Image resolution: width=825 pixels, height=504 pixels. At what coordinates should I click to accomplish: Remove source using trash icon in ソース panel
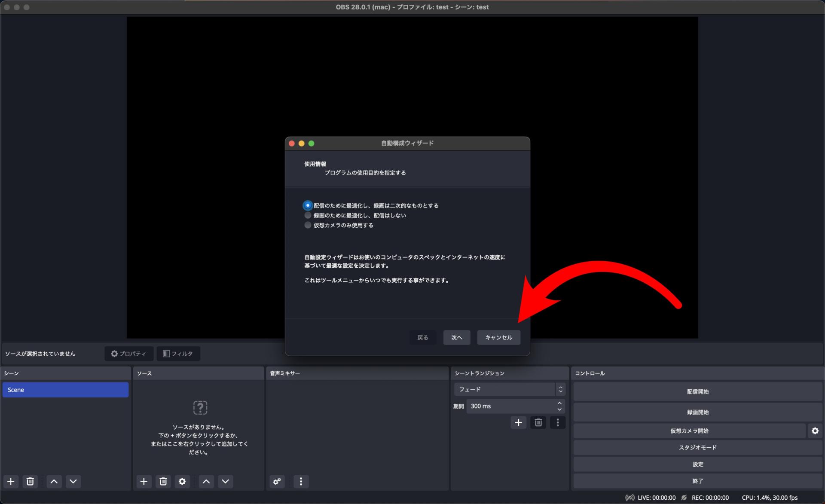[x=163, y=481]
